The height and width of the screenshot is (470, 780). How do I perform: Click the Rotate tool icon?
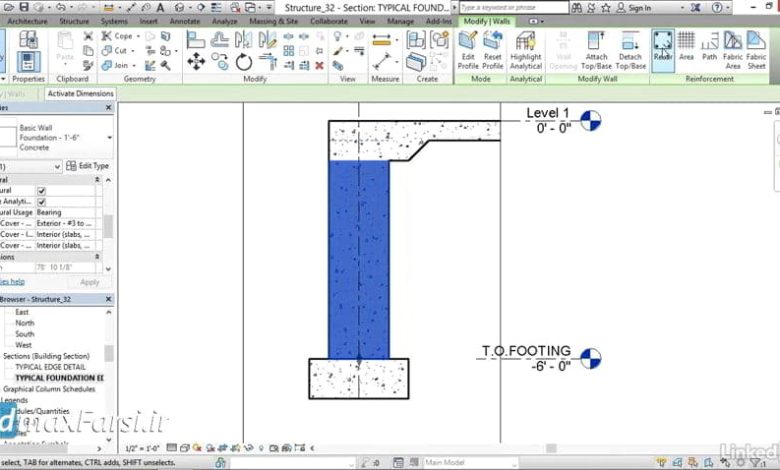[244, 63]
